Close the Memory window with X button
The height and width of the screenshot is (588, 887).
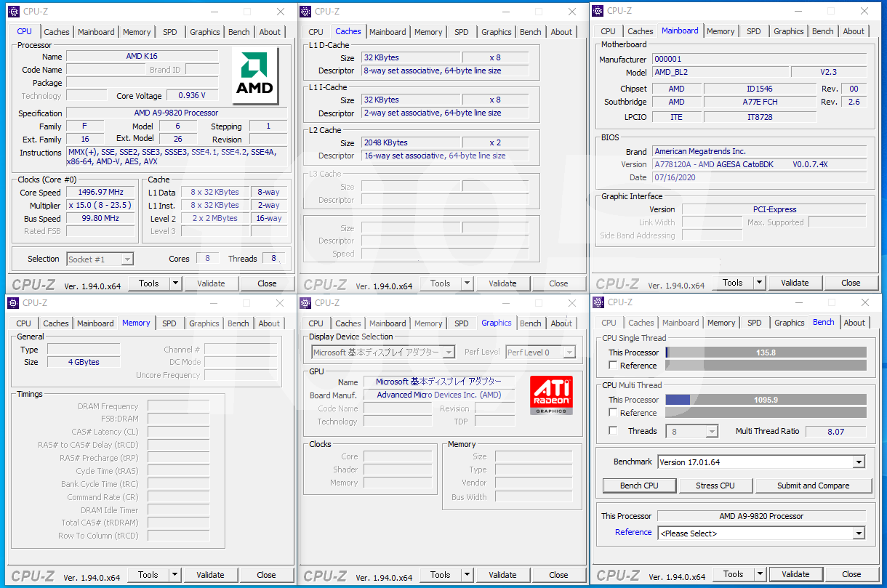pos(280,303)
